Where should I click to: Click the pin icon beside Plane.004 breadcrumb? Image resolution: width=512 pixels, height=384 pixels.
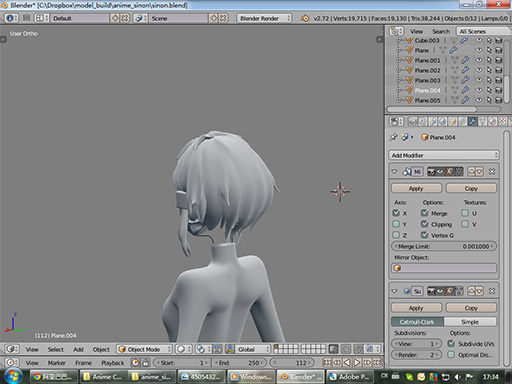pos(393,137)
